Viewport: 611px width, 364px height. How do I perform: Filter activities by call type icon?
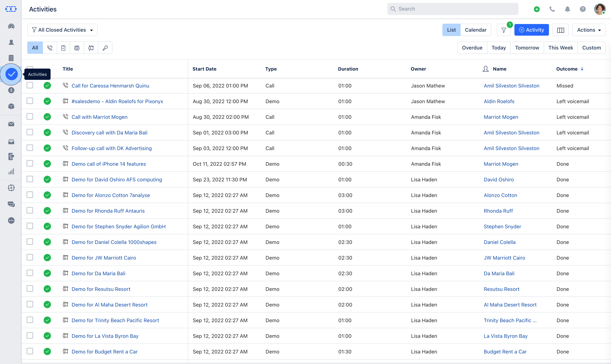[x=50, y=48]
